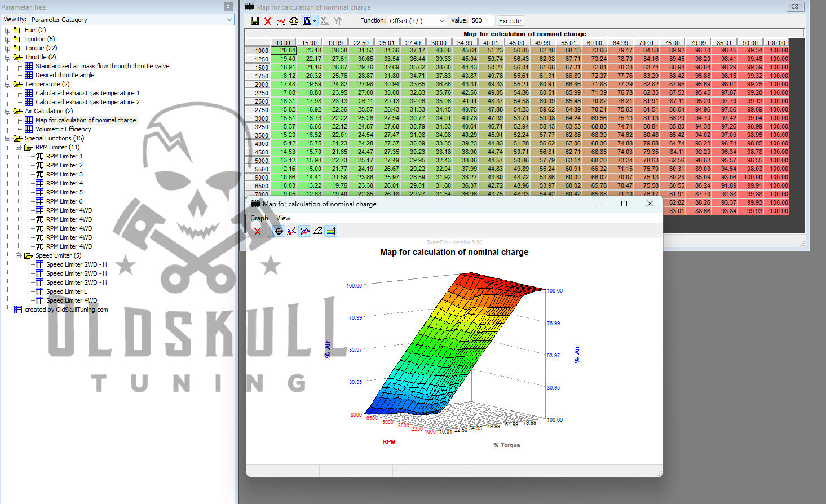
Task: Click the table icon beside Volumetric Efficiency
Action: tap(29, 129)
